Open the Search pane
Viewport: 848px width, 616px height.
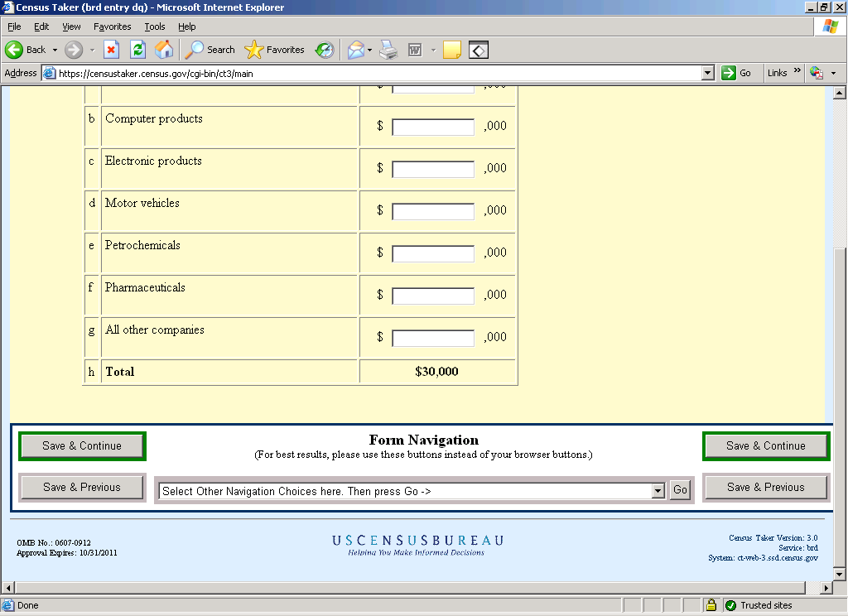pos(210,50)
